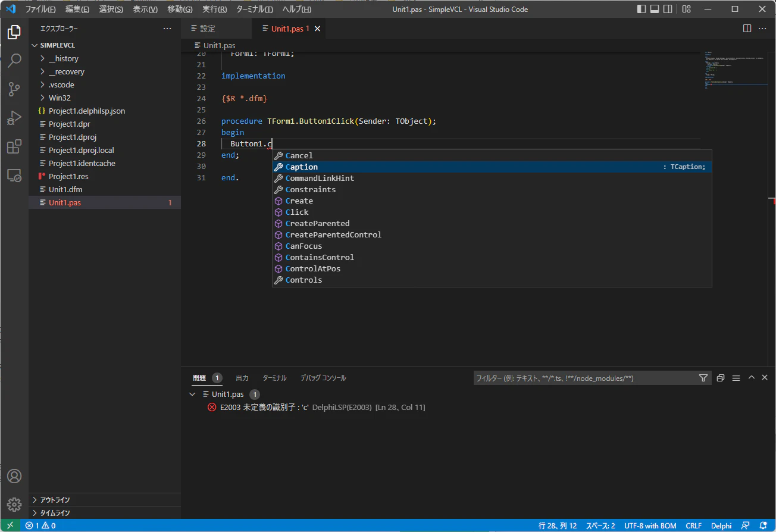776x532 pixels.
Task: Open the ターミナル(T) menu
Action: [x=255, y=10]
